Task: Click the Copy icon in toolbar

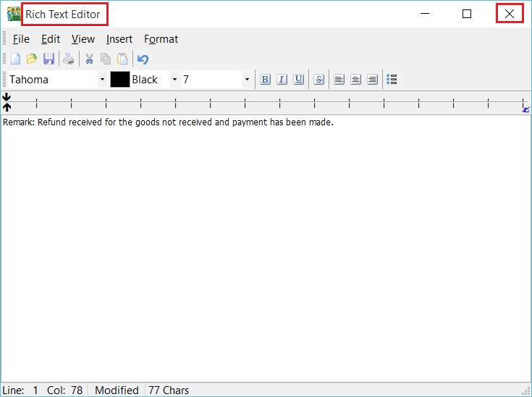Action: [x=106, y=59]
